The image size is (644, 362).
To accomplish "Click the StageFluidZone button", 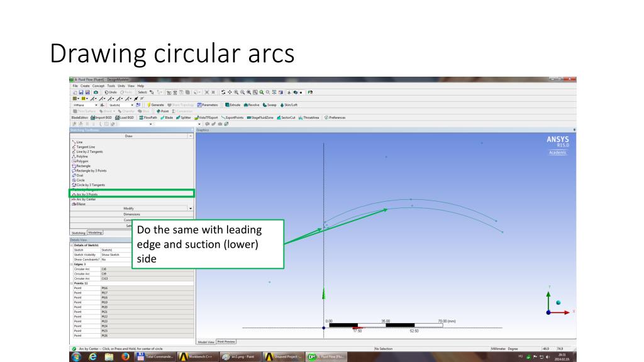I will [260, 118].
